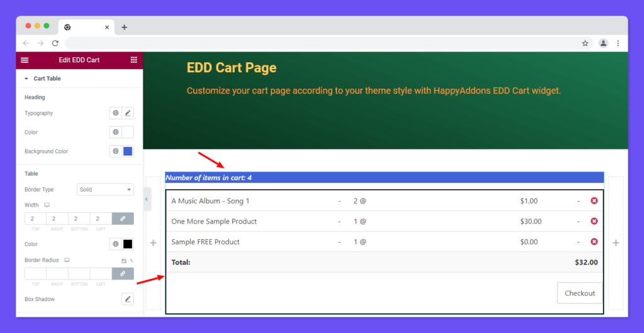The width and height of the screenshot is (644, 333).
Task: Toggle linked values for border Width
Action: tap(123, 219)
